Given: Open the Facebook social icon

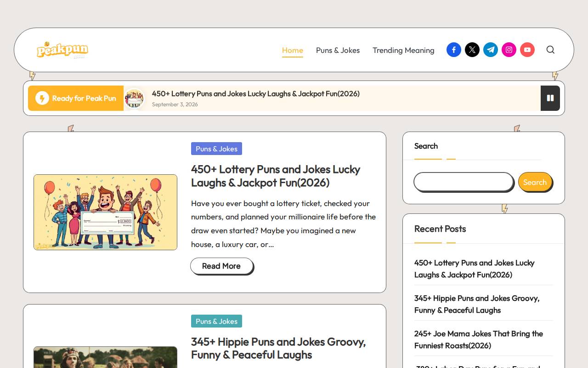Looking at the screenshot, I should [453, 50].
